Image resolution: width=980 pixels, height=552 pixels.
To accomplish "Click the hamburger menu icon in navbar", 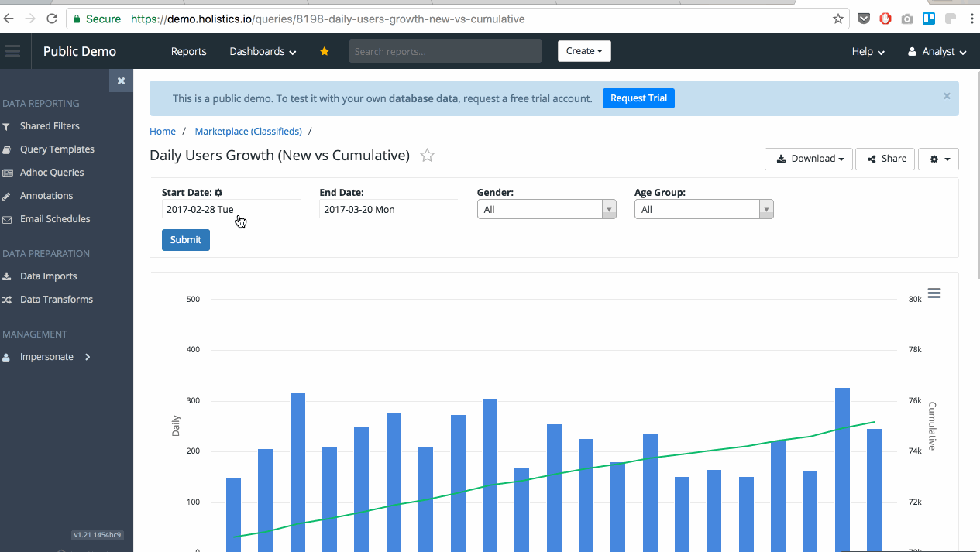I will 12,52.
